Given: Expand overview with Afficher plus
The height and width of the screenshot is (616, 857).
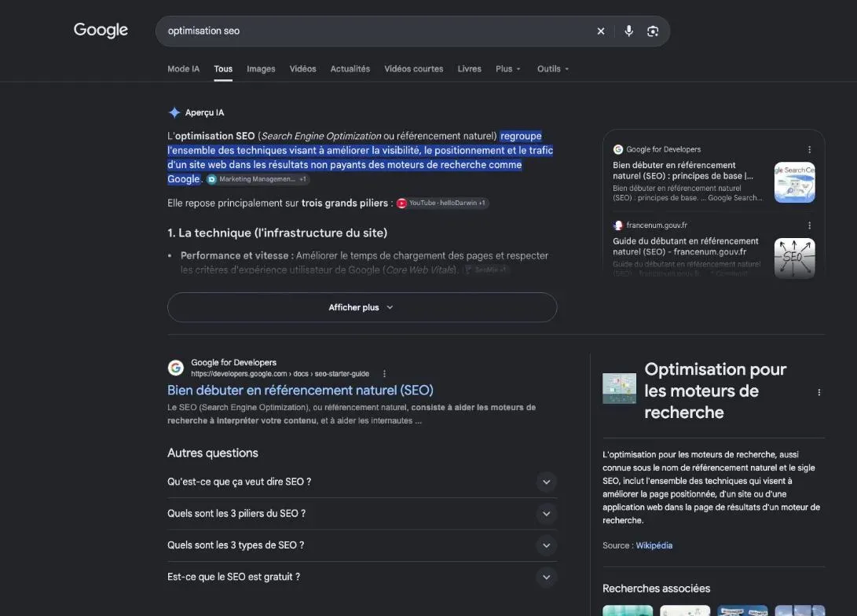Looking at the screenshot, I should 362,307.
